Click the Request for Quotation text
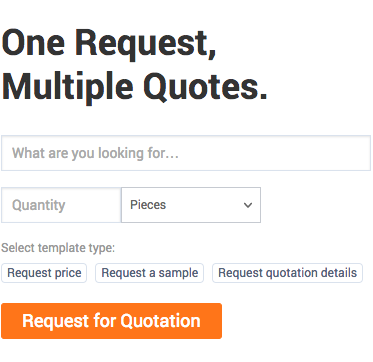Screen dimensions: 373x362 (111, 321)
